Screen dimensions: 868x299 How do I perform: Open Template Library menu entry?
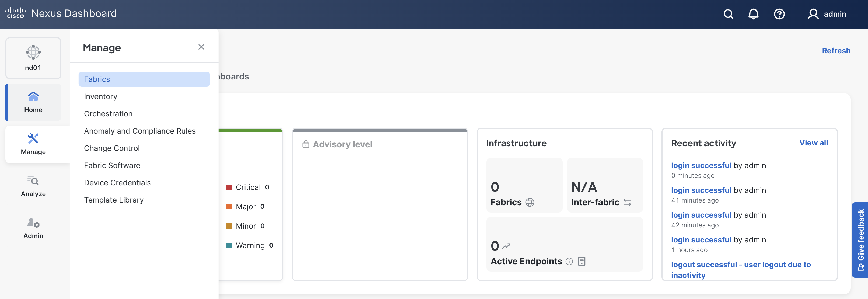pyautogui.click(x=114, y=200)
